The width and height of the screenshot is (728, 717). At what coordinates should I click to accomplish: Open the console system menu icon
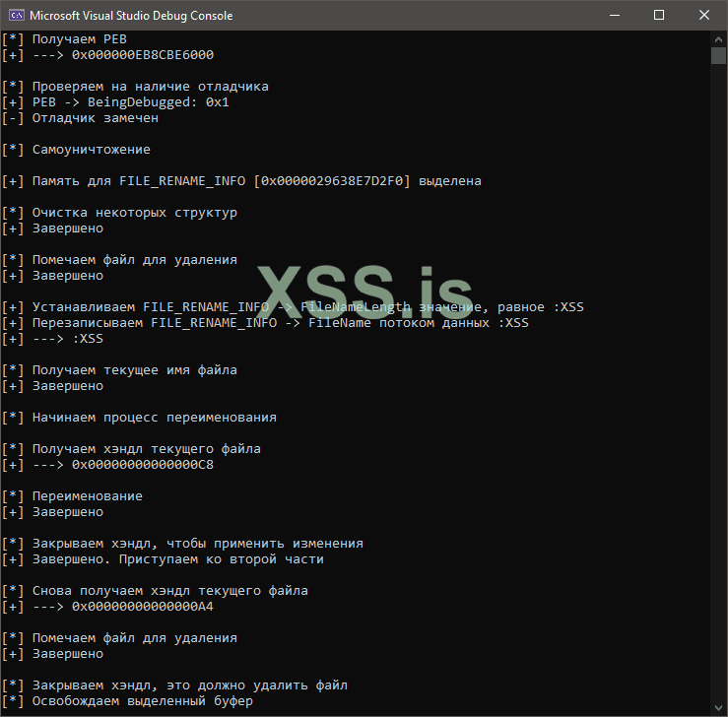point(17,16)
